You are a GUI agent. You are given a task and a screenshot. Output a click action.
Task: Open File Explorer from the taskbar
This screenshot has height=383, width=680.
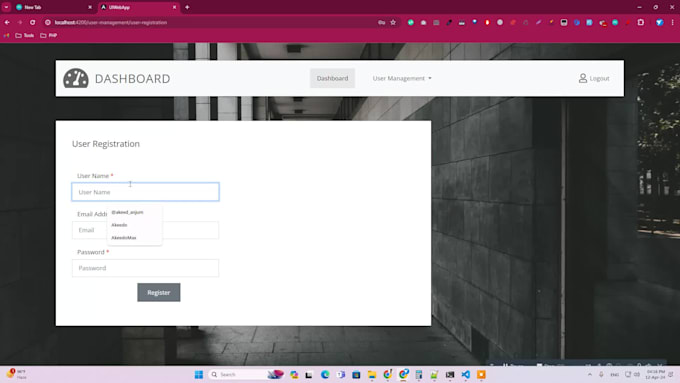click(x=372, y=374)
